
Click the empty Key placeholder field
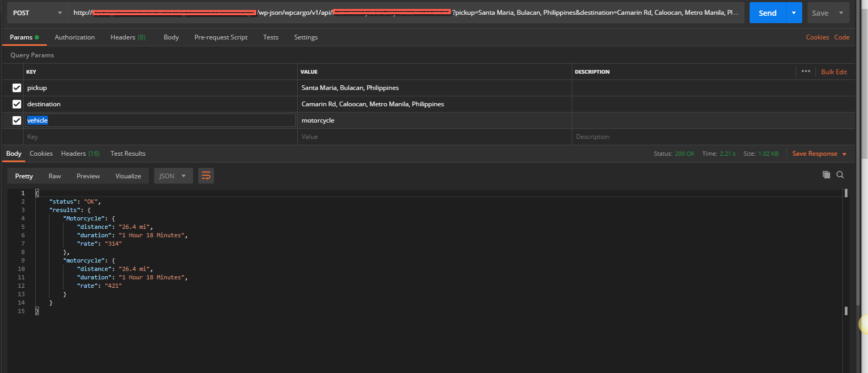pyautogui.click(x=161, y=137)
